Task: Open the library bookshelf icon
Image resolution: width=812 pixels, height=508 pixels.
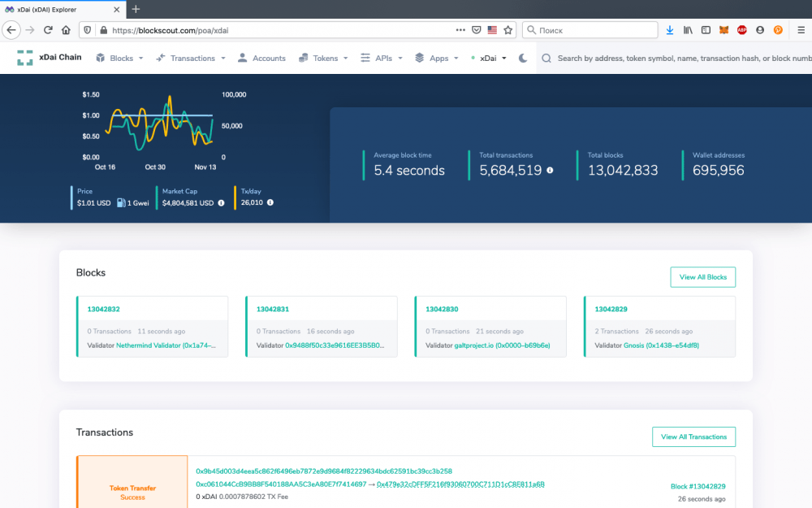Action: (x=688, y=30)
